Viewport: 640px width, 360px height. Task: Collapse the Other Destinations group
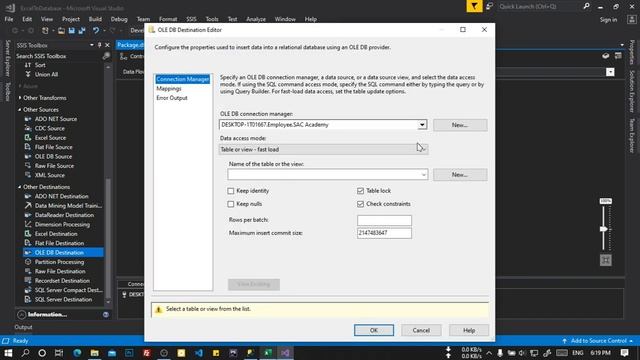tap(20, 187)
